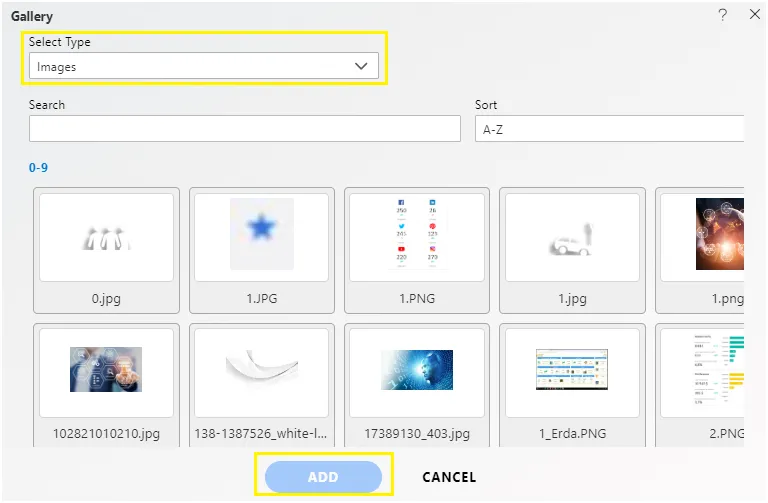Expand the Select Type dropdown arrow
Image resolution: width=768 pixels, height=503 pixels.
[361, 66]
